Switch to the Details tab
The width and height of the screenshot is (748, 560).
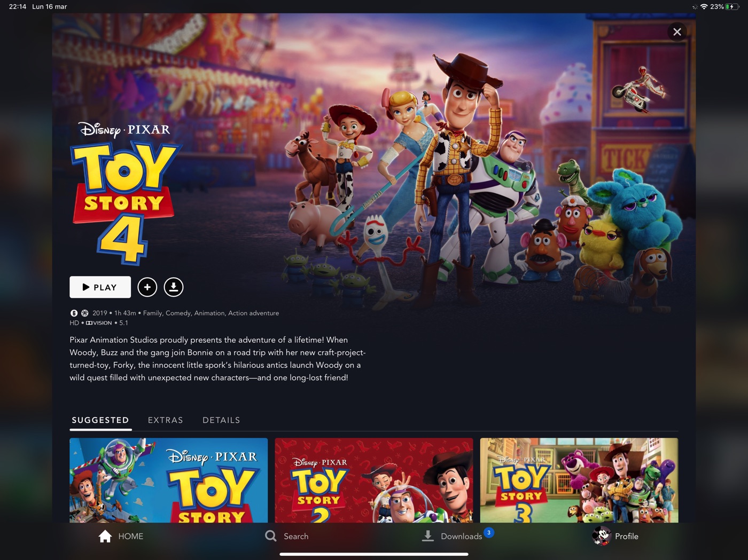(221, 420)
